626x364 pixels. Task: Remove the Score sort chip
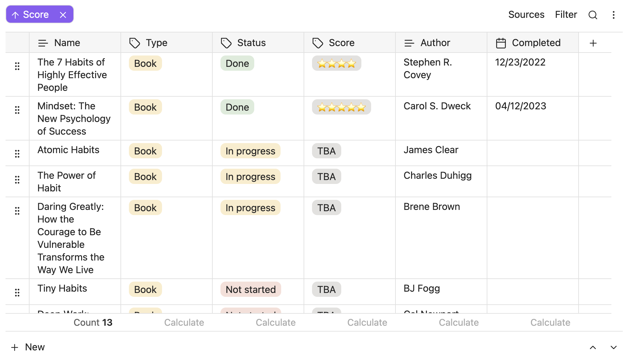(x=63, y=15)
